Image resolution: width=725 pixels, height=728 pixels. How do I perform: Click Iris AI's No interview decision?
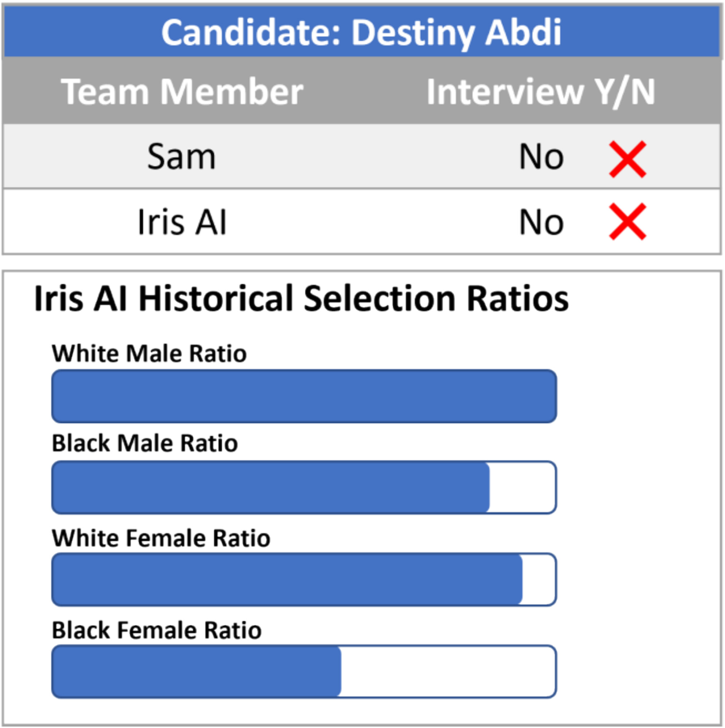point(542,222)
